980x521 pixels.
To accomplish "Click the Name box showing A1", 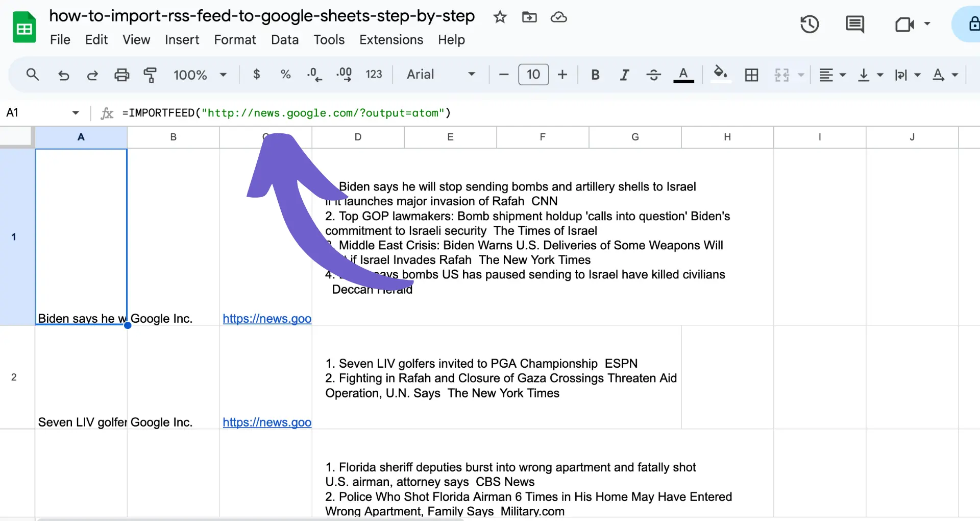I will pyautogui.click(x=43, y=112).
